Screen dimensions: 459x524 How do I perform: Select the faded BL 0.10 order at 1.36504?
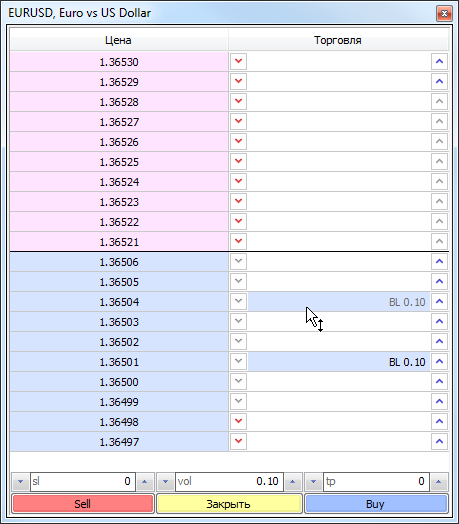point(339,302)
